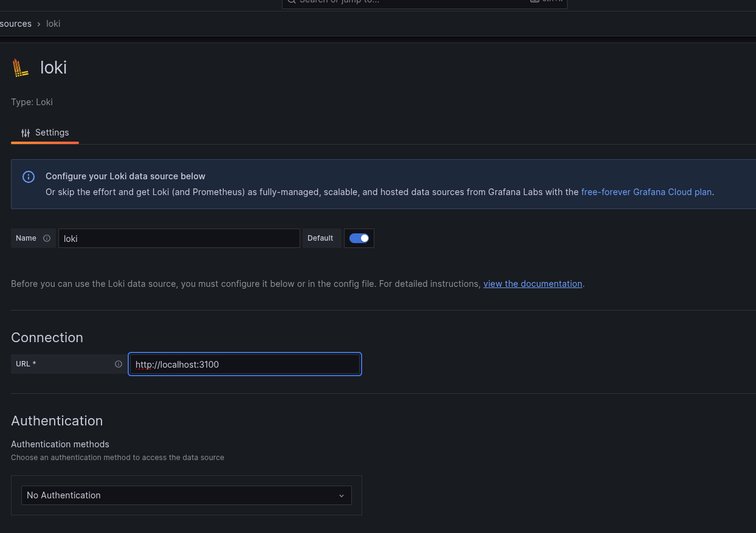Click the Type: Loki text
Image resolution: width=756 pixels, height=533 pixels.
coord(32,102)
